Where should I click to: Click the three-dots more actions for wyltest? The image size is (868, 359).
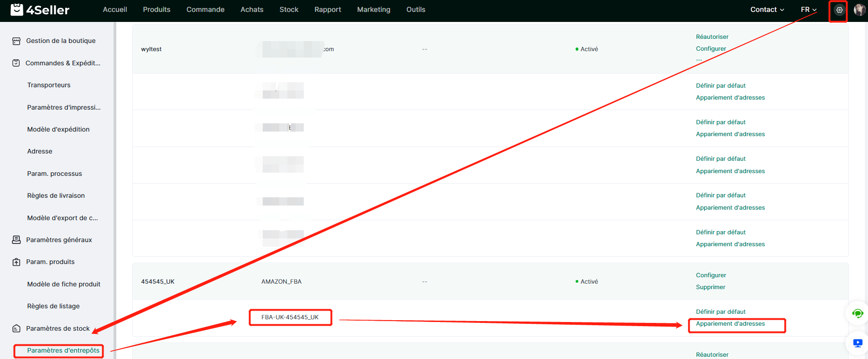[x=699, y=60]
